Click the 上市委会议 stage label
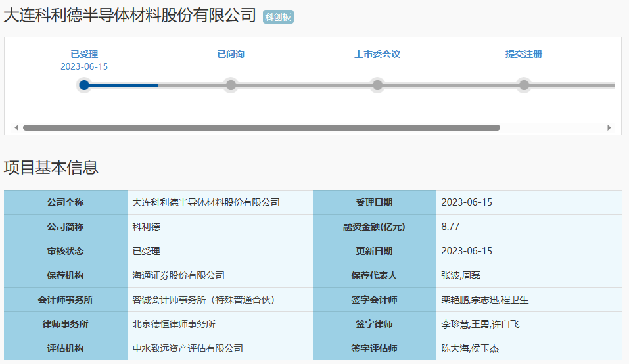 377,54
